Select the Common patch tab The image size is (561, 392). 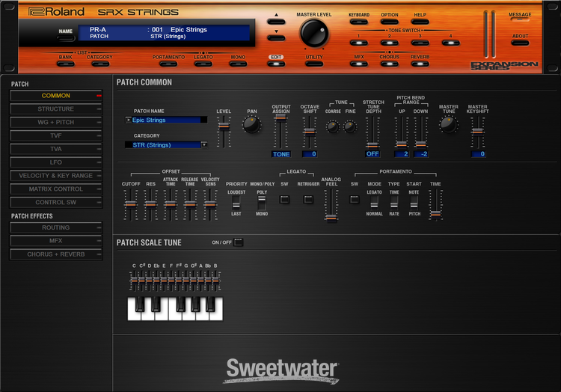click(x=56, y=96)
